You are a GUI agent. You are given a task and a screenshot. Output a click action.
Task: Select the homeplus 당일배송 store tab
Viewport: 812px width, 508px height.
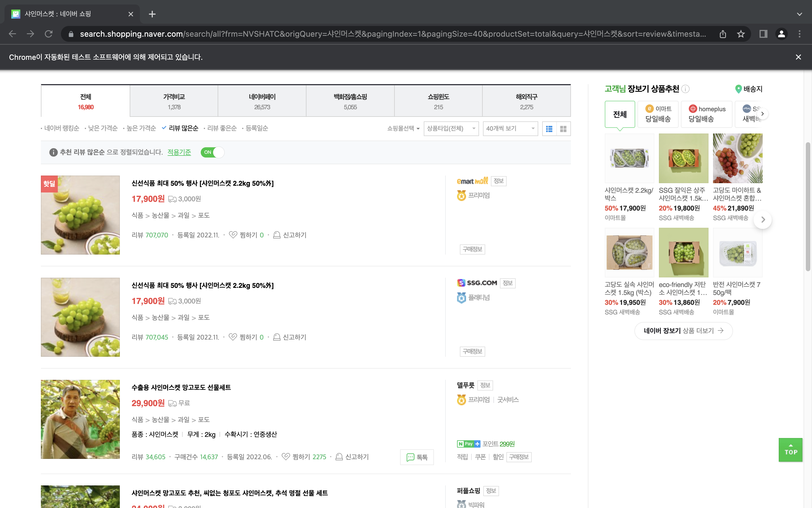coord(707,114)
